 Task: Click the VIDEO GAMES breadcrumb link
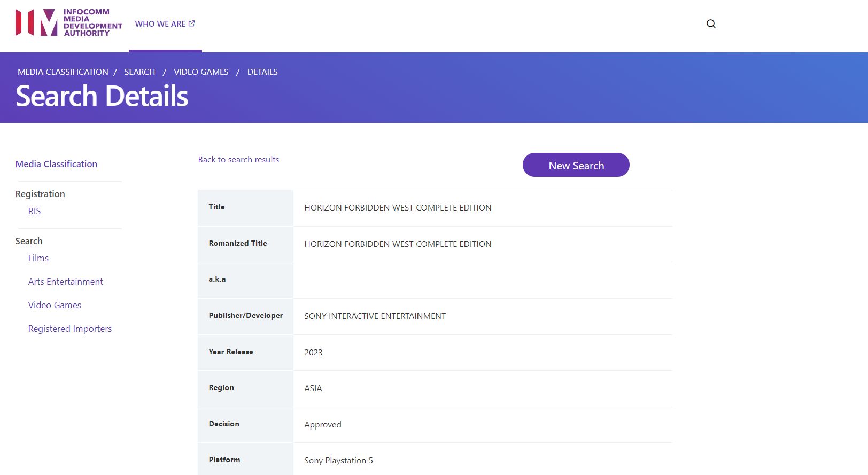[x=201, y=72]
